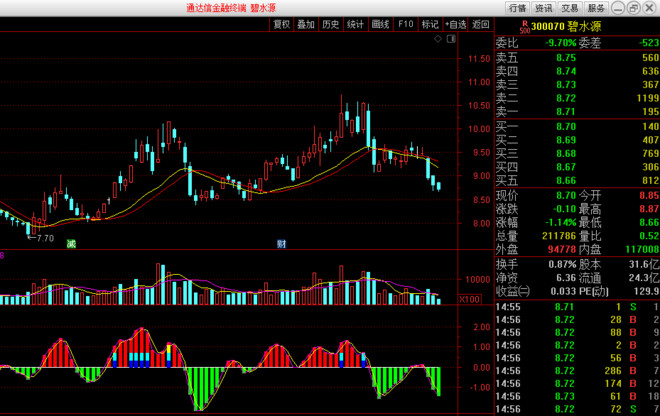The height and width of the screenshot is (416, 660).
Task: Click the R 500 badge beside the stock code
Action: click(524, 27)
